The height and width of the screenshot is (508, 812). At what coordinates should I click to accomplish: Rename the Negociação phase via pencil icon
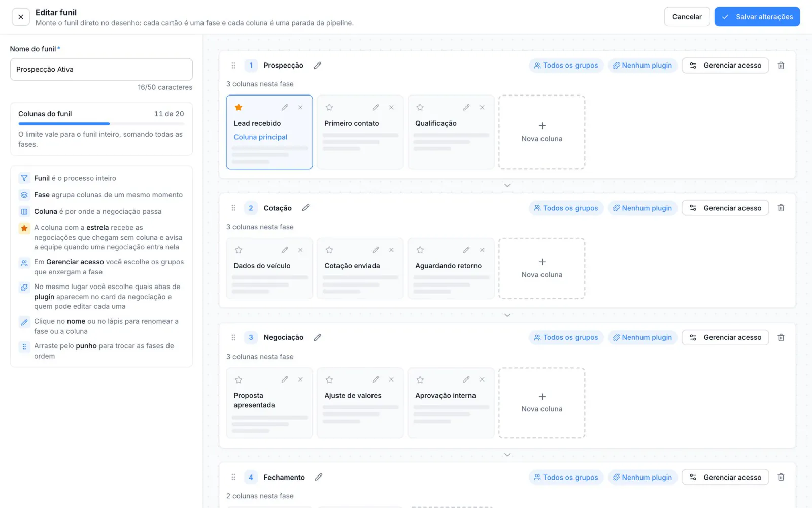click(318, 337)
